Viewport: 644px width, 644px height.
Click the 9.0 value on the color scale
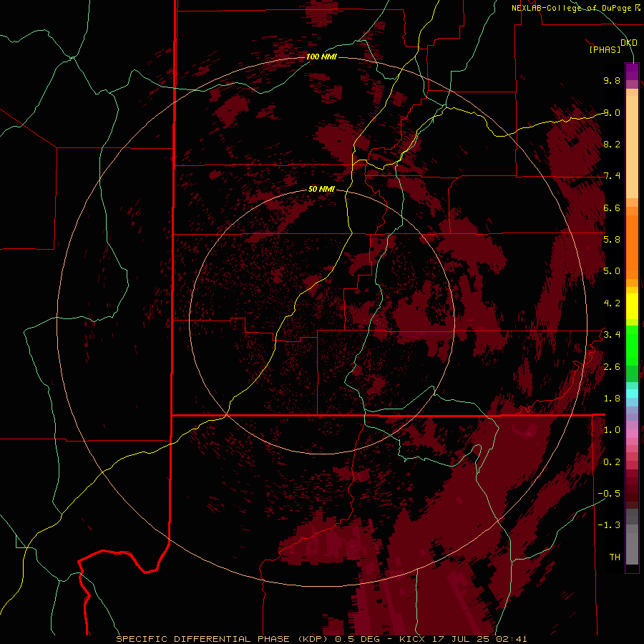(x=612, y=112)
